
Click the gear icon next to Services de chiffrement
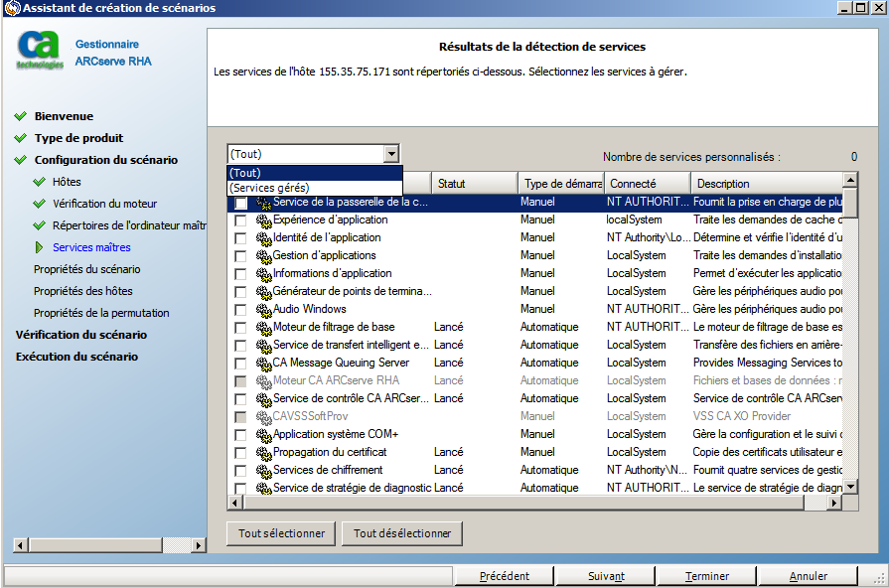click(x=264, y=471)
